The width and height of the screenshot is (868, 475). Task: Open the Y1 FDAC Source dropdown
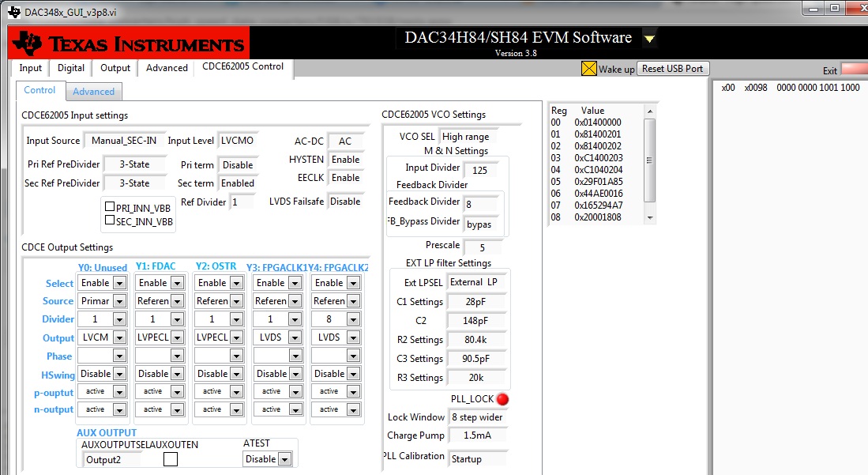(x=177, y=301)
